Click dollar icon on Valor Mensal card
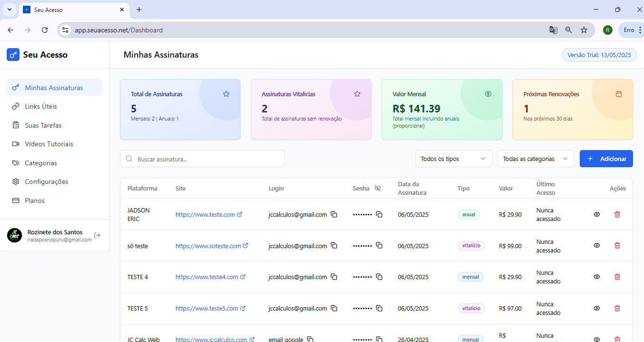 (x=488, y=94)
